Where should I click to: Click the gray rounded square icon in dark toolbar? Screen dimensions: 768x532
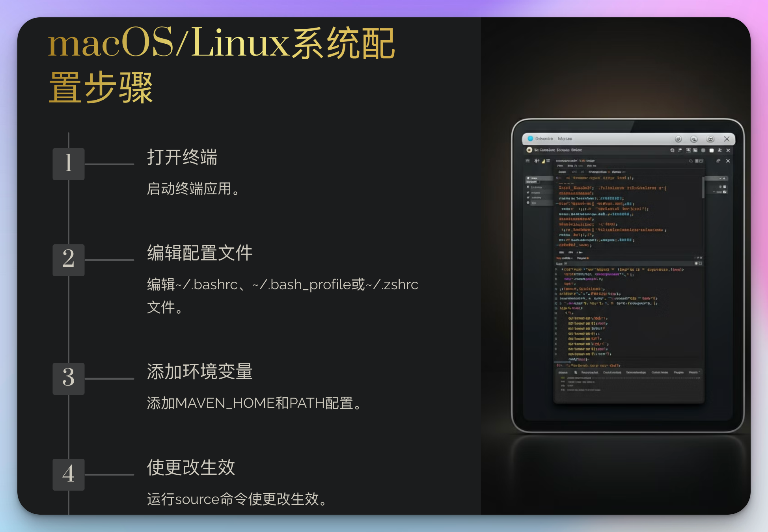click(703, 151)
